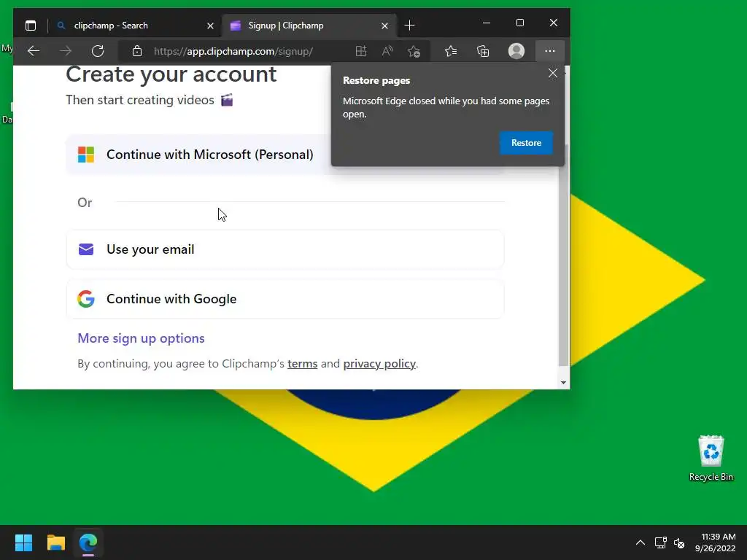Minimize the Edge window

click(487, 23)
